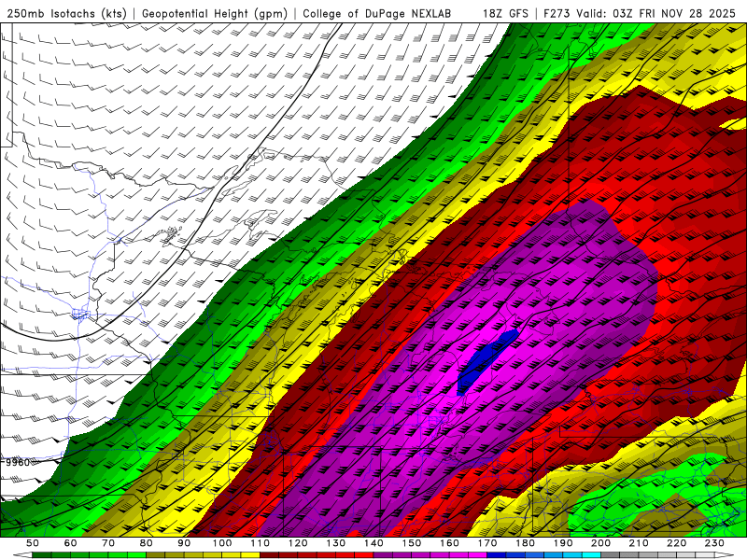Viewport: 747px width, 560px height.
Task: Click legend value 220
Action: (676, 543)
